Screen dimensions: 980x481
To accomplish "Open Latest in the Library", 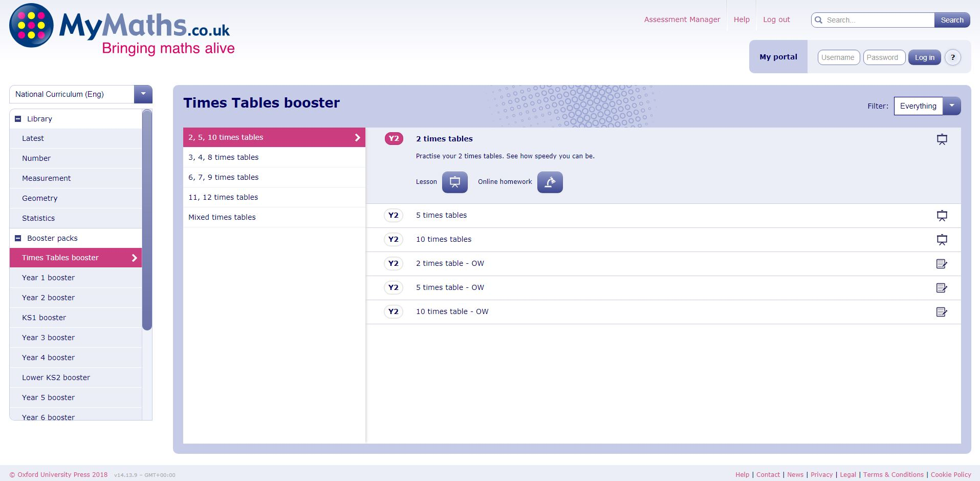I will pyautogui.click(x=76, y=138).
